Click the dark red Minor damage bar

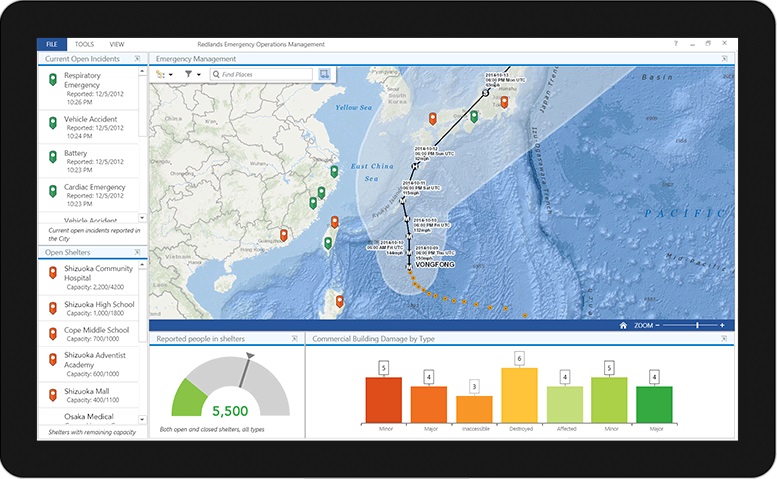[384, 400]
